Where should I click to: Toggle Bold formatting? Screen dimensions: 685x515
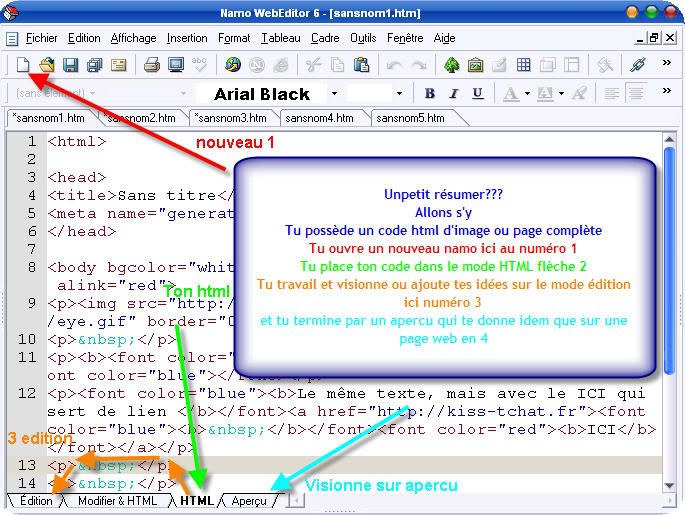point(430,93)
